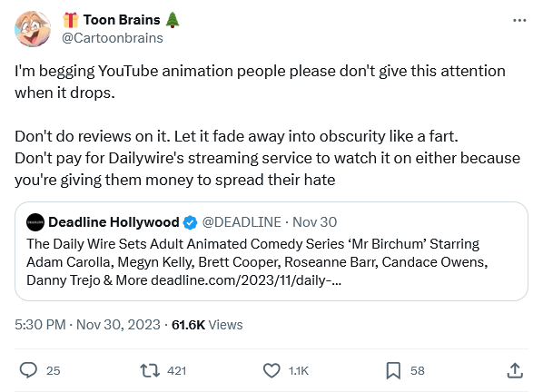Open the Toon Brains display name
543x392 pixels.
click(x=121, y=20)
